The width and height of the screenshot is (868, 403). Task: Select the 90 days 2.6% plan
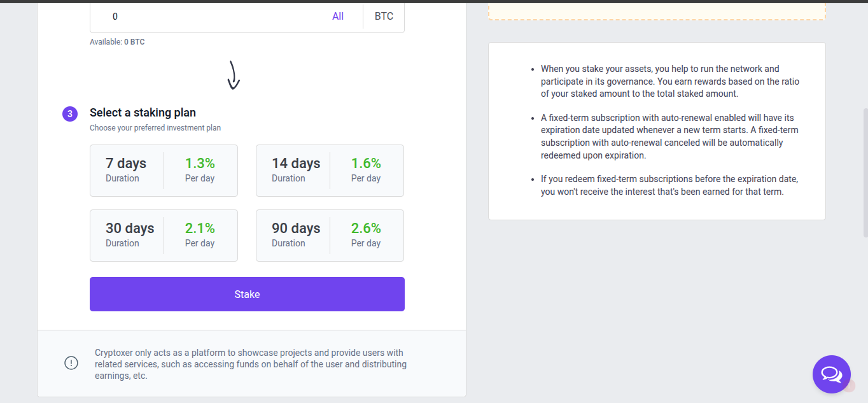coord(330,236)
